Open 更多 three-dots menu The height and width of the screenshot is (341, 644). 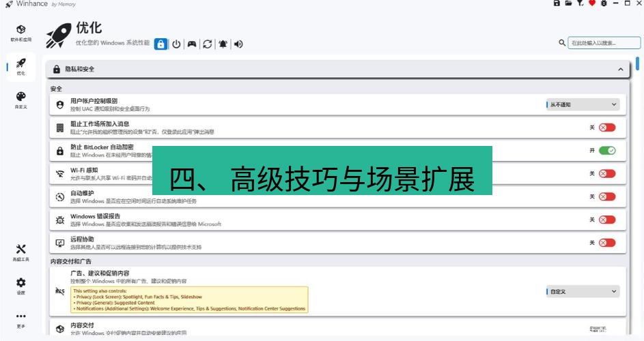point(20,319)
